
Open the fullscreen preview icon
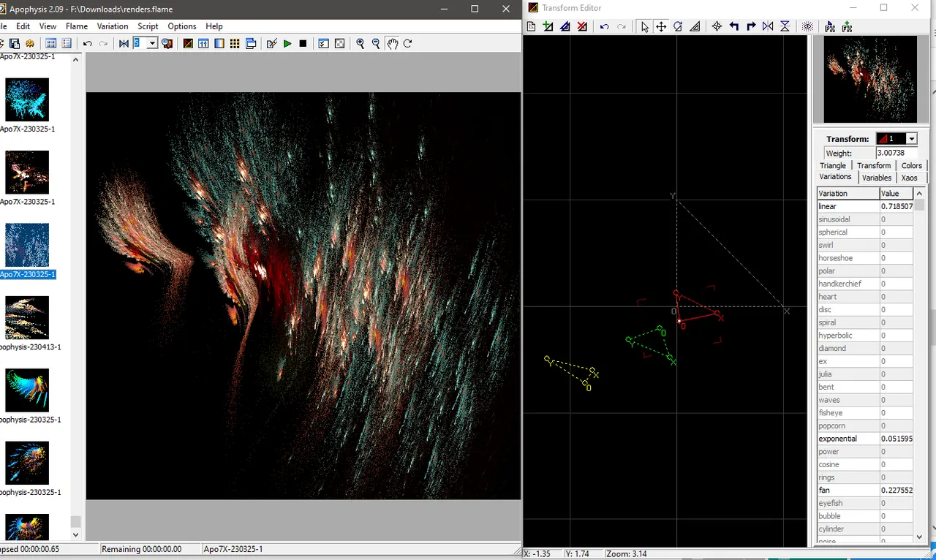pos(167,44)
